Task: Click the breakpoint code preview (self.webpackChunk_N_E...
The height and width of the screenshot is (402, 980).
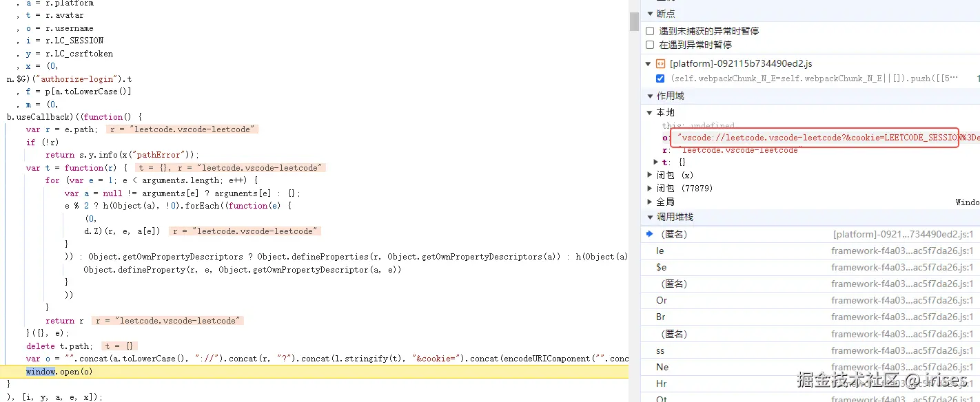Action: pos(815,78)
